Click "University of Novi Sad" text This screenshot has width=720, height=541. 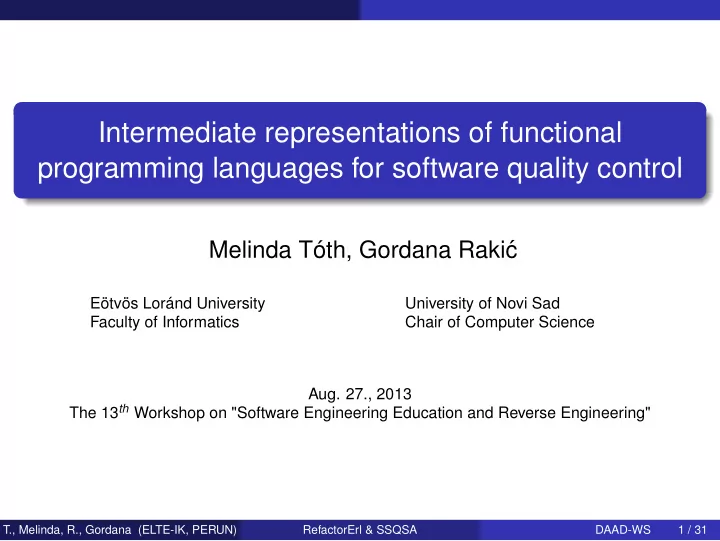482,303
